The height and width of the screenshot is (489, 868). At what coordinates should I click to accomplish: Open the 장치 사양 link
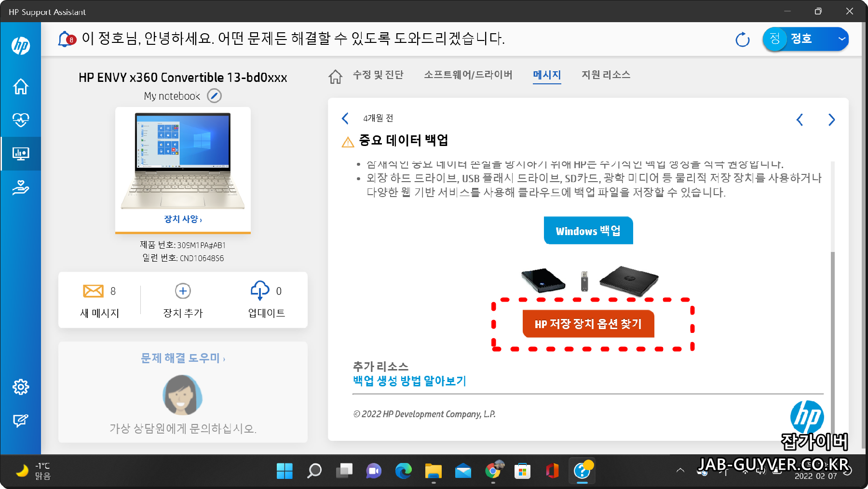[183, 219]
